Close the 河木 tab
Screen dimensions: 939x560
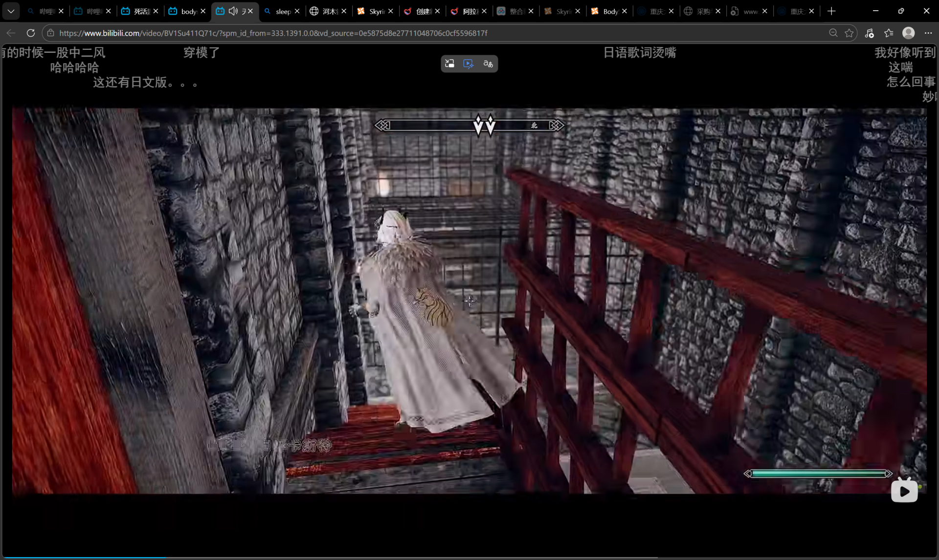click(x=344, y=11)
